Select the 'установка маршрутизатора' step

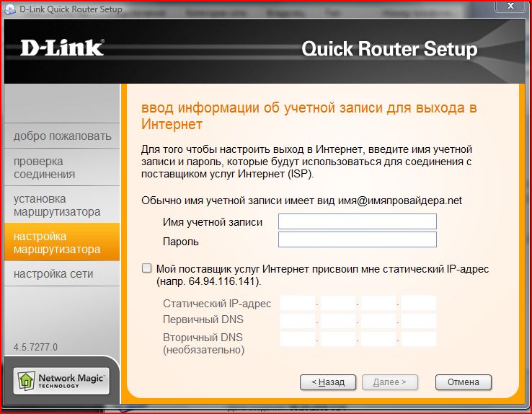click(63, 205)
